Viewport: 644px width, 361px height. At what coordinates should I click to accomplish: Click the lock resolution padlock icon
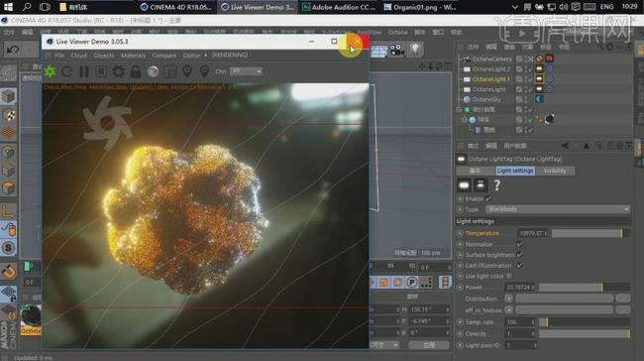pyautogui.click(x=136, y=71)
